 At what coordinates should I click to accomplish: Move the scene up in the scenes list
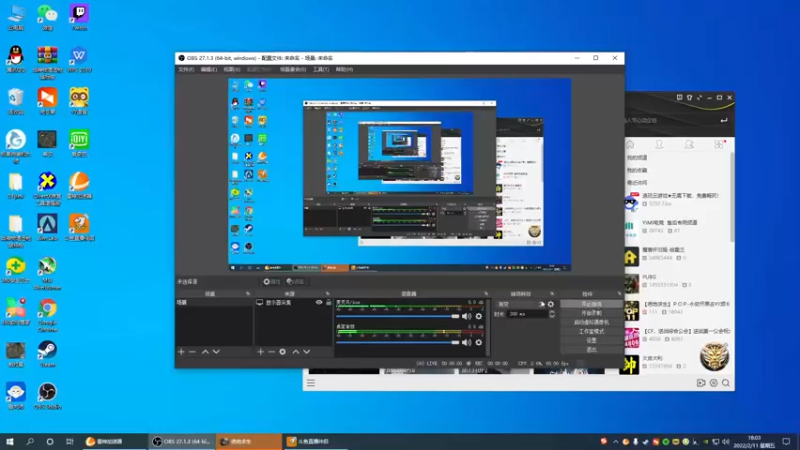205,352
